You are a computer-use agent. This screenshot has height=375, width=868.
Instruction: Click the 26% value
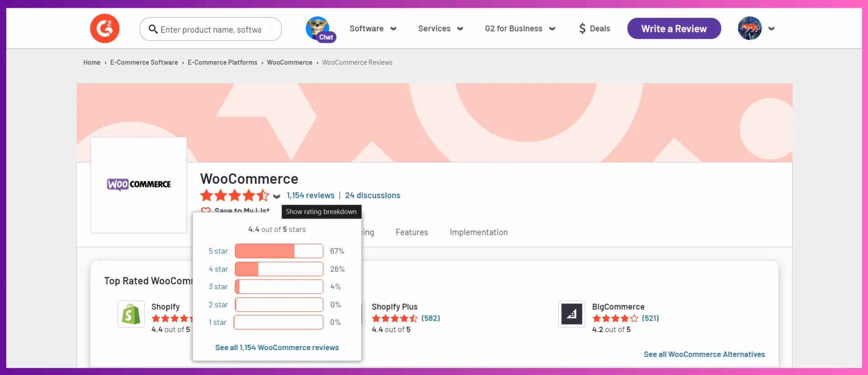[337, 269]
